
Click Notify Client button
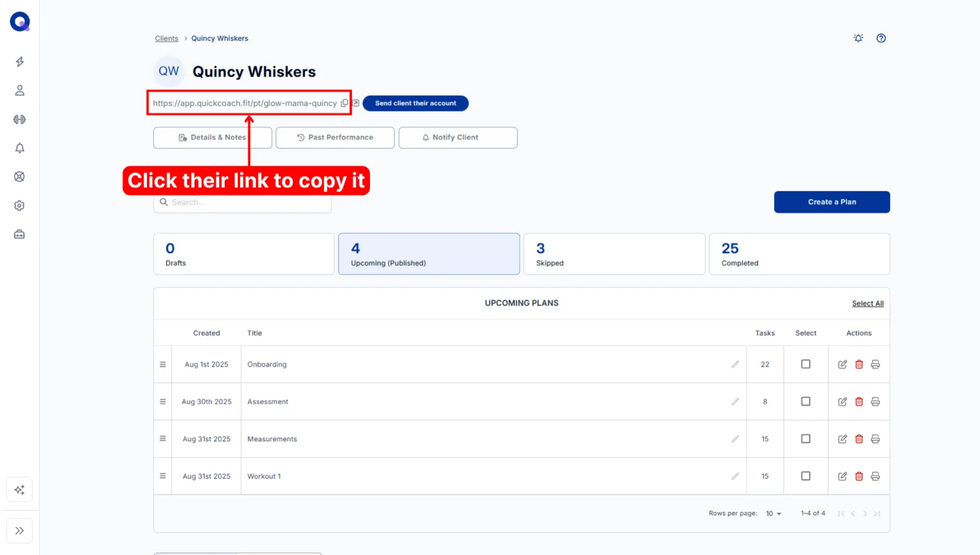tap(458, 138)
